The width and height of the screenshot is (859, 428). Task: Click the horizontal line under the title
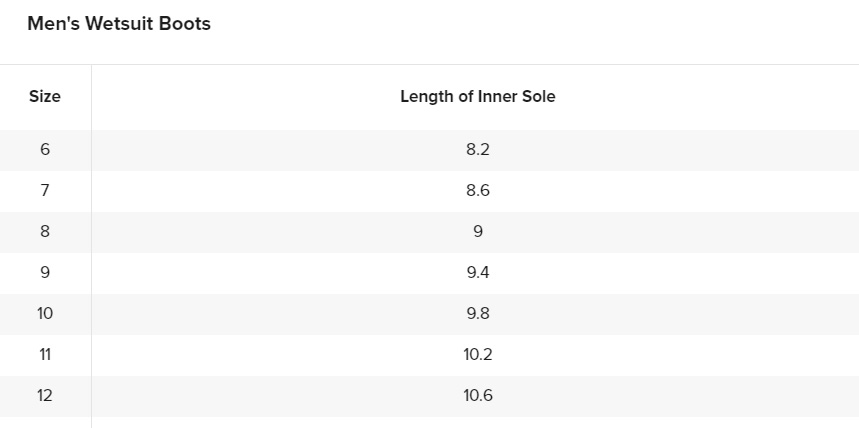(429, 65)
